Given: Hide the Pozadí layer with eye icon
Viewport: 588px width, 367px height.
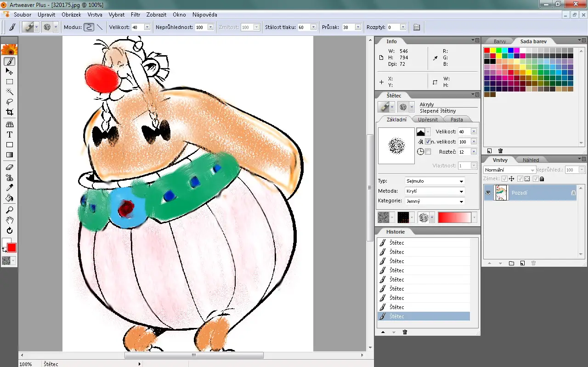Looking at the screenshot, I should click(x=488, y=193).
